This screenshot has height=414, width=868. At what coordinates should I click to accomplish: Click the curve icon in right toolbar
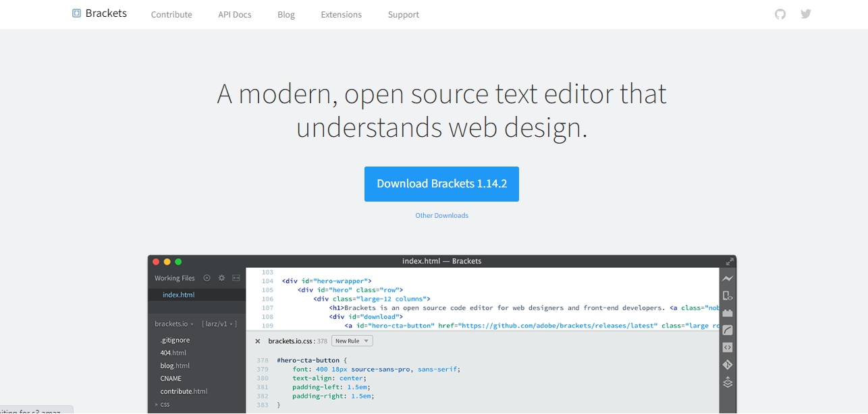(x=728, y=330)
